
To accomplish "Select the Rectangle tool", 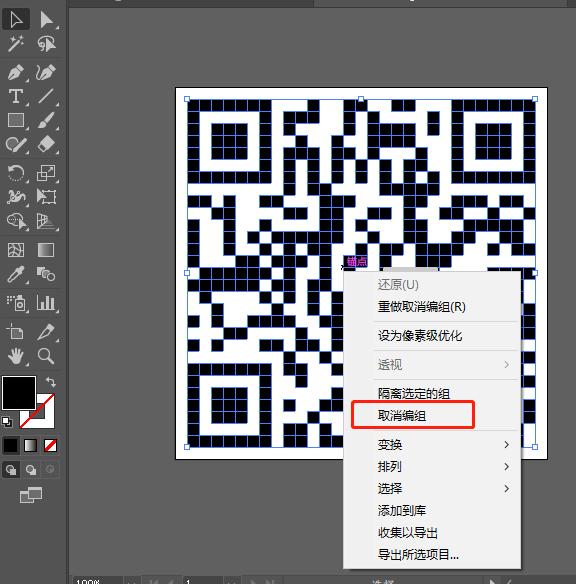I will point(16,120).
